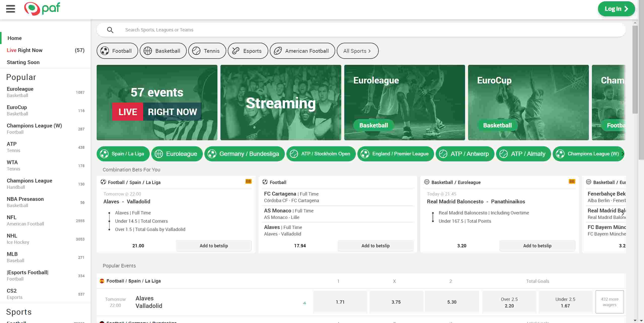Open 432 more wagers for Alaves match
Viewport: 644px width, 323px height.
(610, 302)
